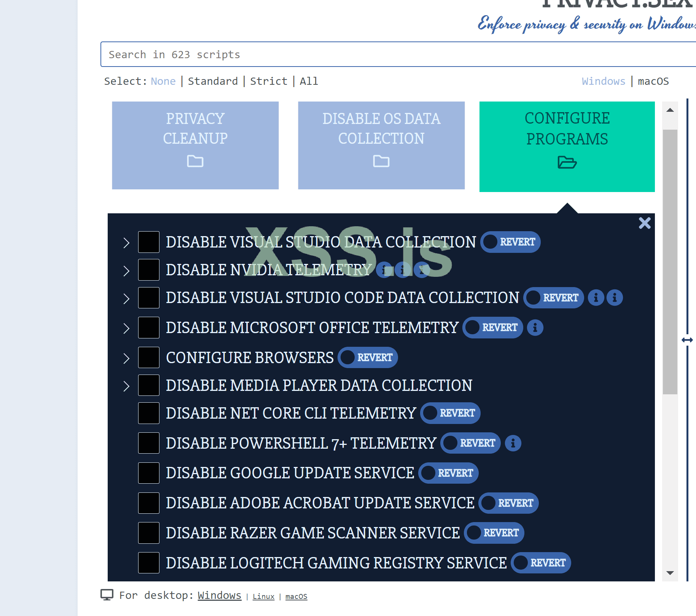Viewport: 696px width, 616px height.
Task: Open the Privacy Cleanup category card
Action: click(195, 145)
